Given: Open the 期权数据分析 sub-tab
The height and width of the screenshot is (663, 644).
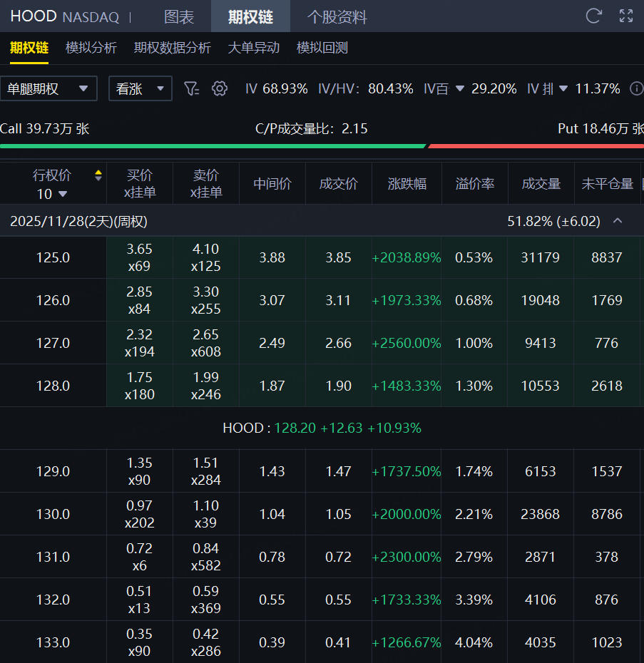Looking at the screenshot, I should click(172, 48).
